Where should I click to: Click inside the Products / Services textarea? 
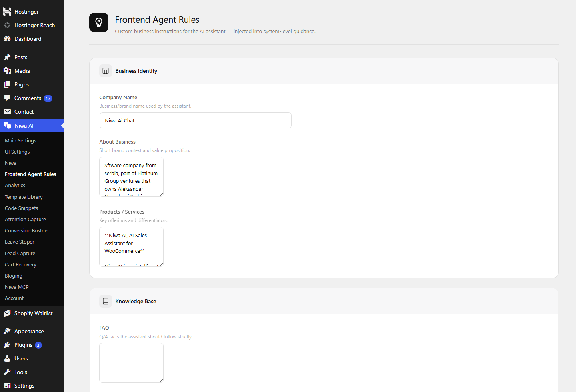point(131,246)
